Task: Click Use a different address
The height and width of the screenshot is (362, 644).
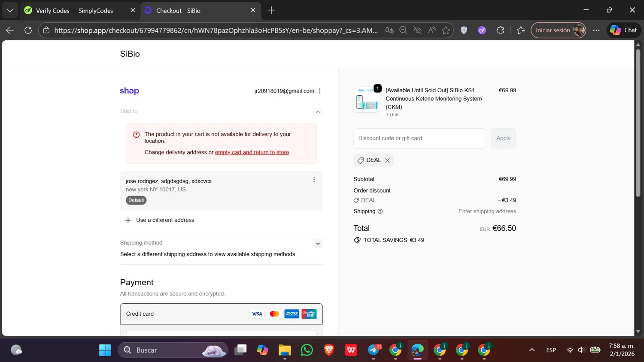Action: point(159,220)
